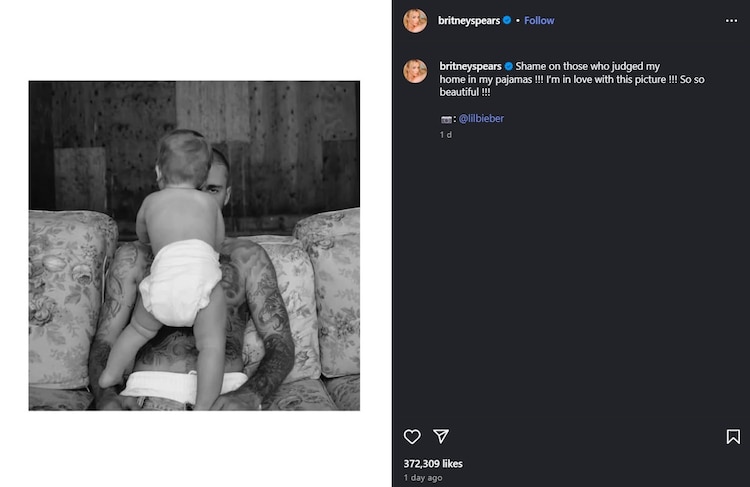
Task: Click verified badge in the caption
Action: [x=508, y=66]
